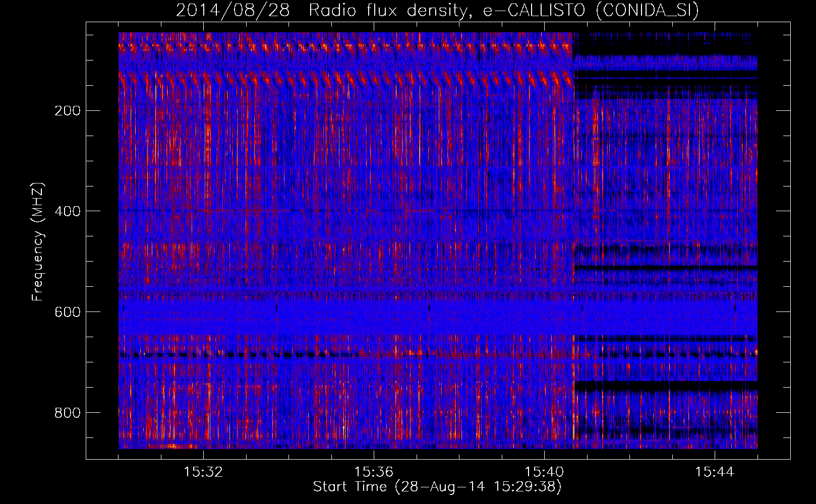This screenshot has height=504, width=816.
Task: Click the 15:32 time tick label
Action: (x=203, y=472)
